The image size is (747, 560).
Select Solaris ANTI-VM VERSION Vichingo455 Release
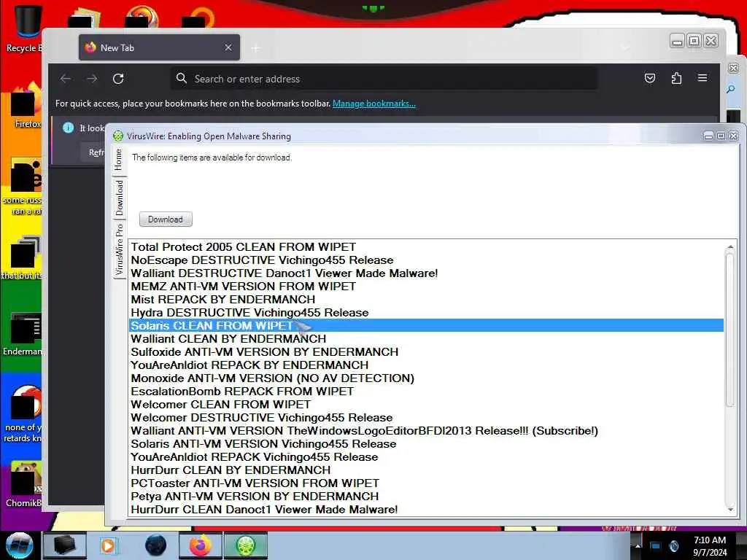pyautogui.click(x=426, y=444)
